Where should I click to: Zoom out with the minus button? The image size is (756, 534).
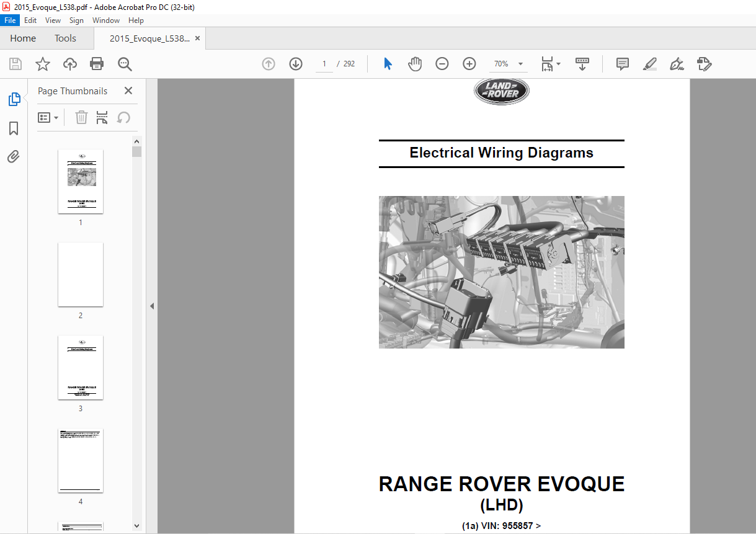pyautogui.click(x=442, y=64)
